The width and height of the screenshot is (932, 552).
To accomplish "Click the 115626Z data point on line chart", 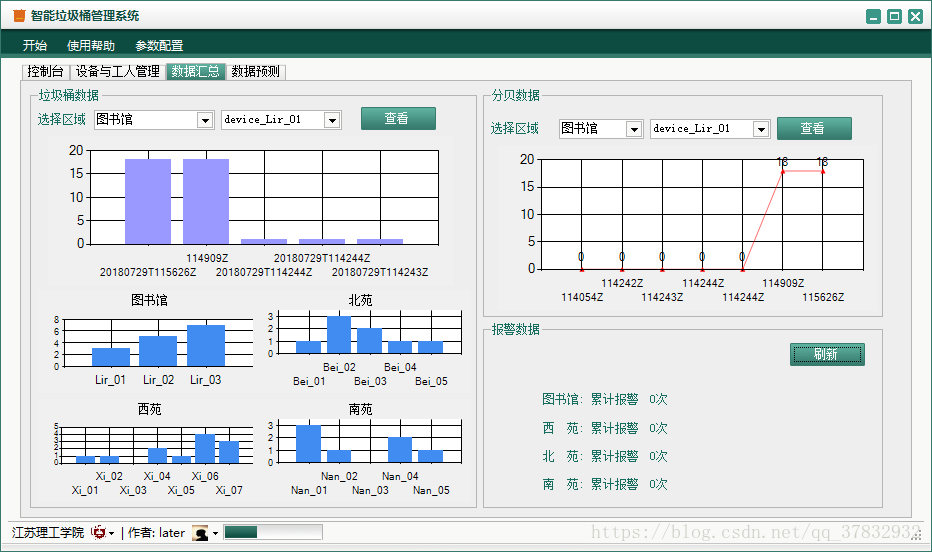I will click(x=823, y=171).
